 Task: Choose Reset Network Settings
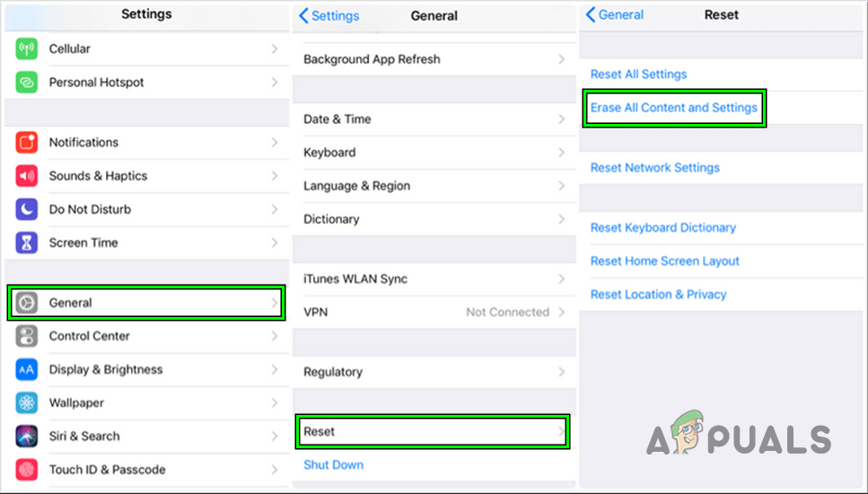coord(655,168)
